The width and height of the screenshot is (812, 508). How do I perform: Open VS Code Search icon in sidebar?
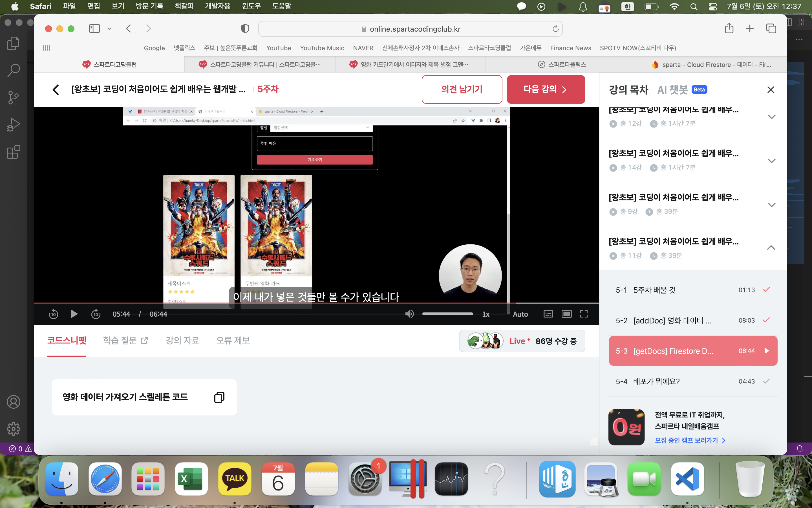(x=14, y=70)
